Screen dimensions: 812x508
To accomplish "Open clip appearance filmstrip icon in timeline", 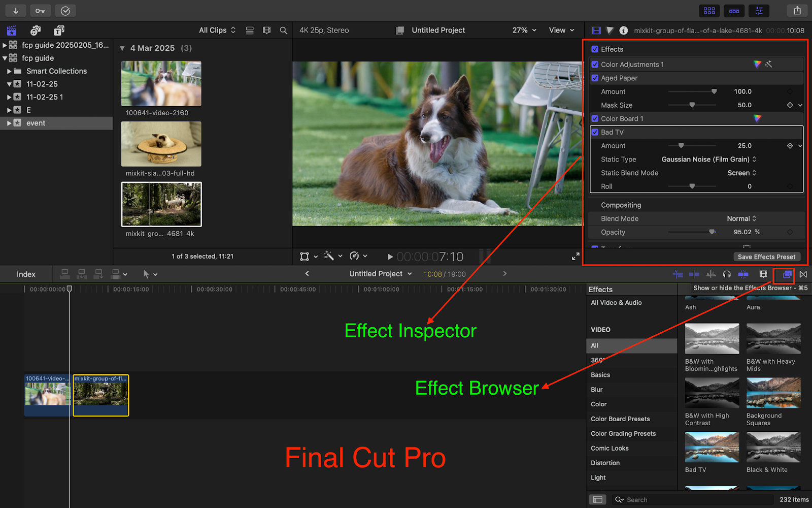I will 763,274.
